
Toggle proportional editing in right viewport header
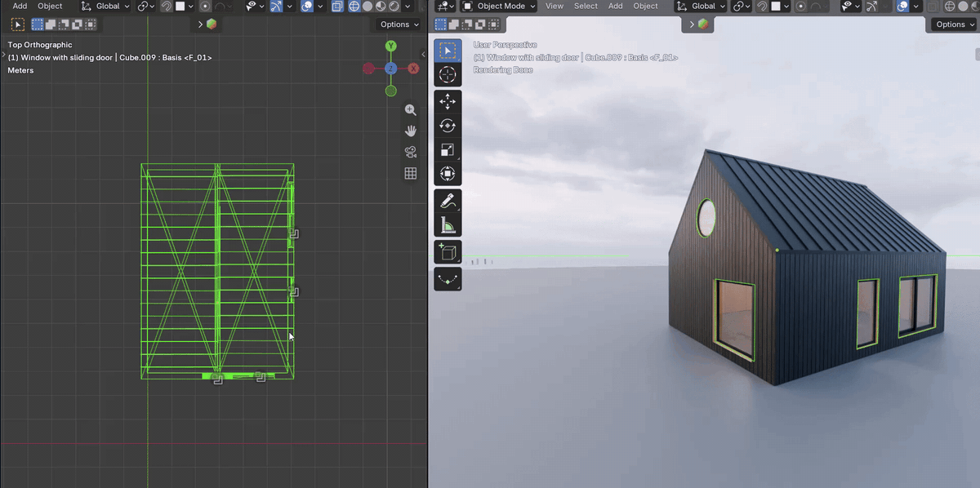coord(801,6)
